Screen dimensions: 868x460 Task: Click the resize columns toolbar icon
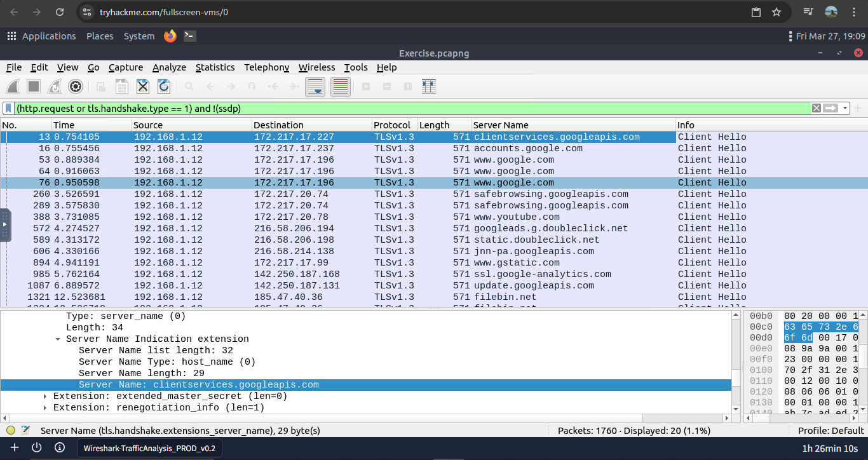pos(428,86)
